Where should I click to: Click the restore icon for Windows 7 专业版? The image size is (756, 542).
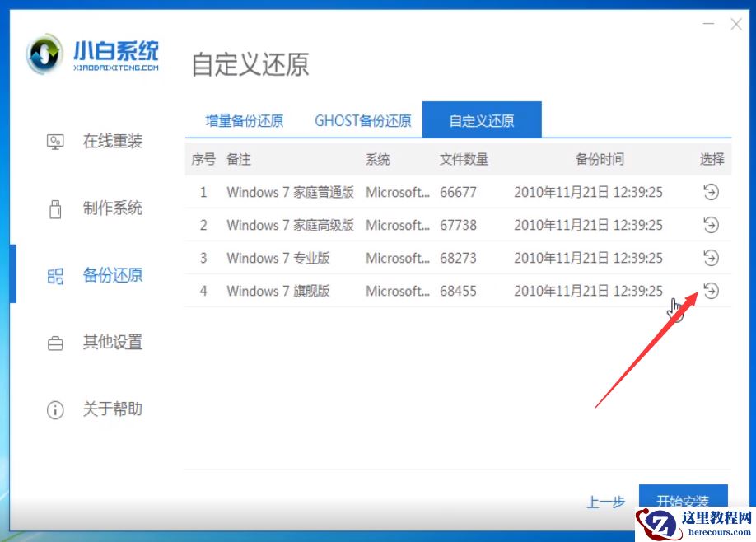coord(711,258)
